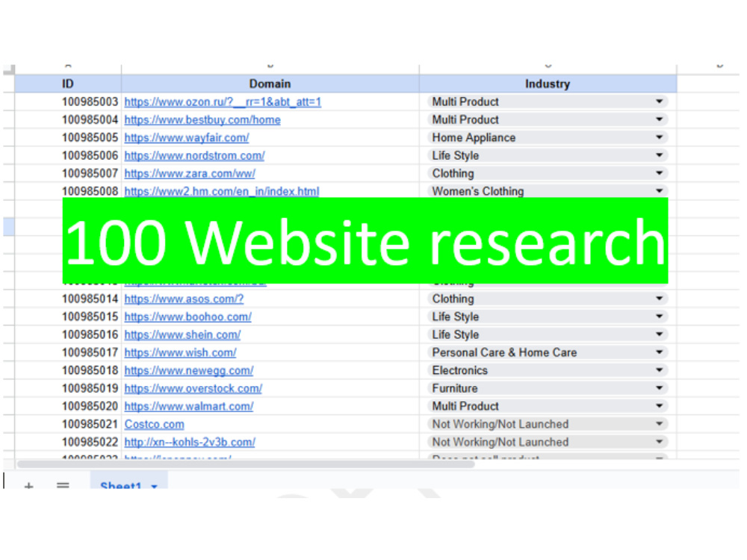Select cell with ID 100985003
Screen dimensions: 747x560
[x=68, y=102]
